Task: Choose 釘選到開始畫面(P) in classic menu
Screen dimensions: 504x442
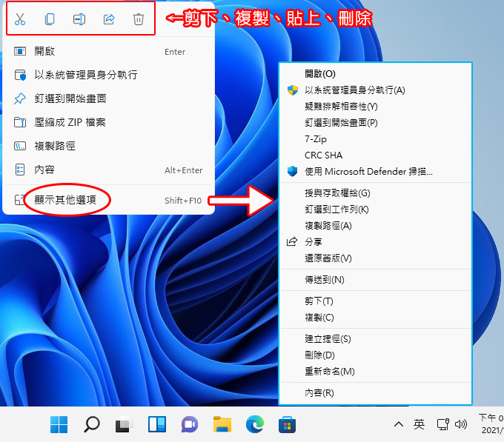Action: click(376, 123)
